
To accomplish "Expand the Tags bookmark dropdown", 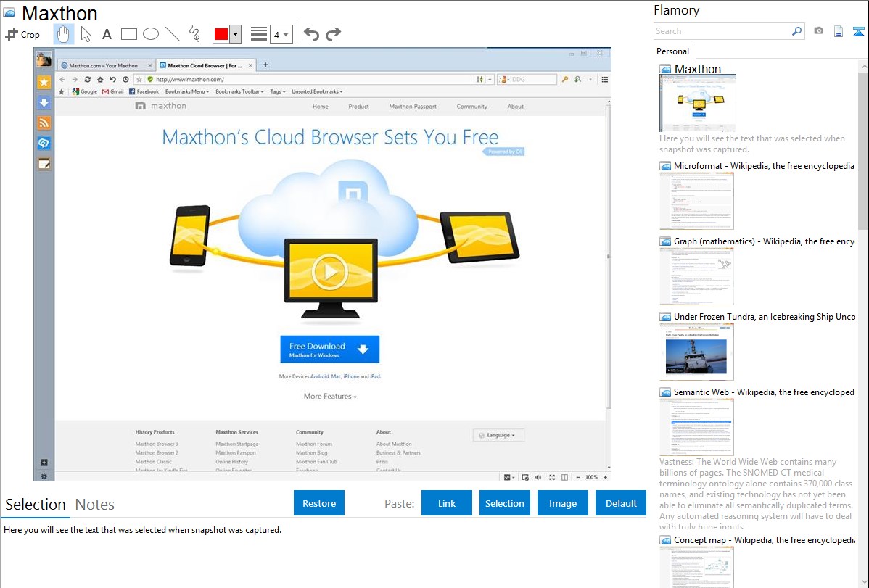I will click(x=278, y=91).
